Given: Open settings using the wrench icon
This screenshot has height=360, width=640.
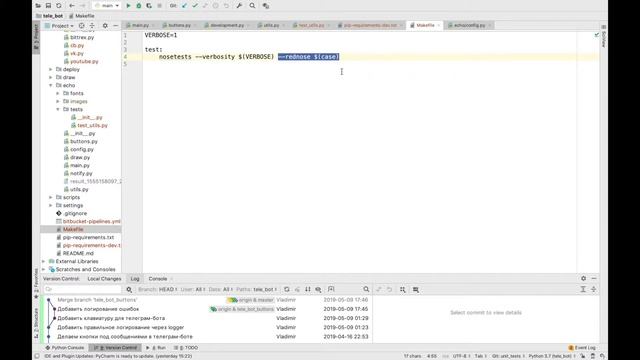Looking at the screenshot, I should pyautogui.click(x=239, y=6).
